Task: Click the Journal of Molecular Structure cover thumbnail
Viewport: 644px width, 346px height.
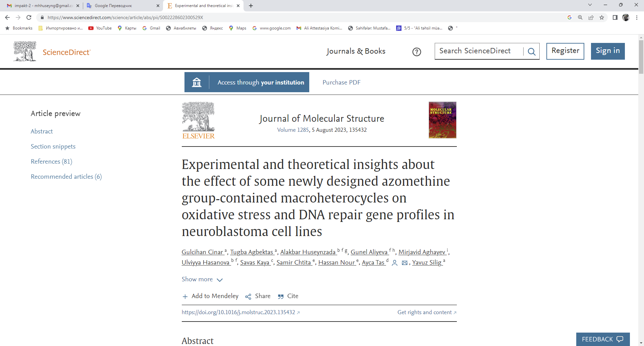Action: (442, 120)
